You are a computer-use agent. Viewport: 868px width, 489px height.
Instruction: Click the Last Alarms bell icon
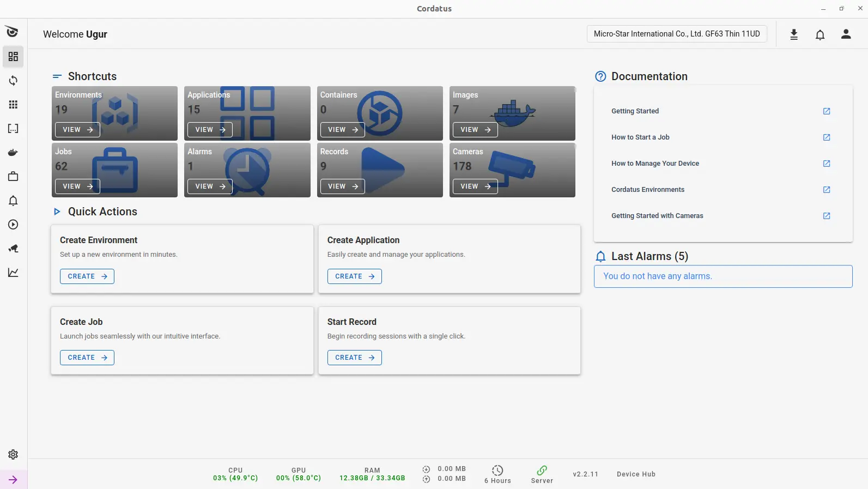click(x=600, y=256)
